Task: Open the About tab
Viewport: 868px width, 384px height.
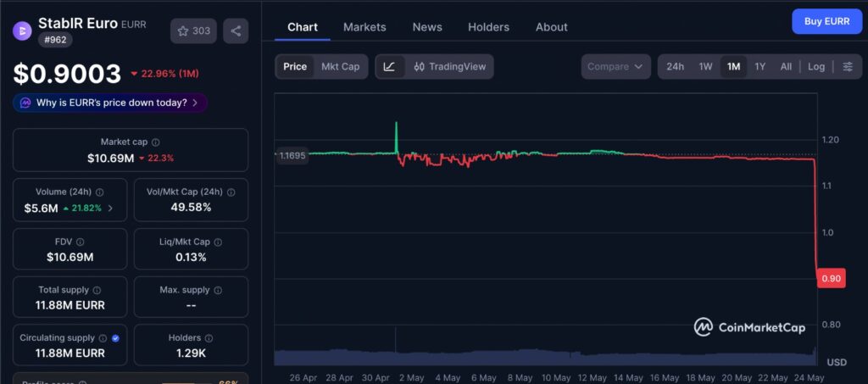Action: 551,26
